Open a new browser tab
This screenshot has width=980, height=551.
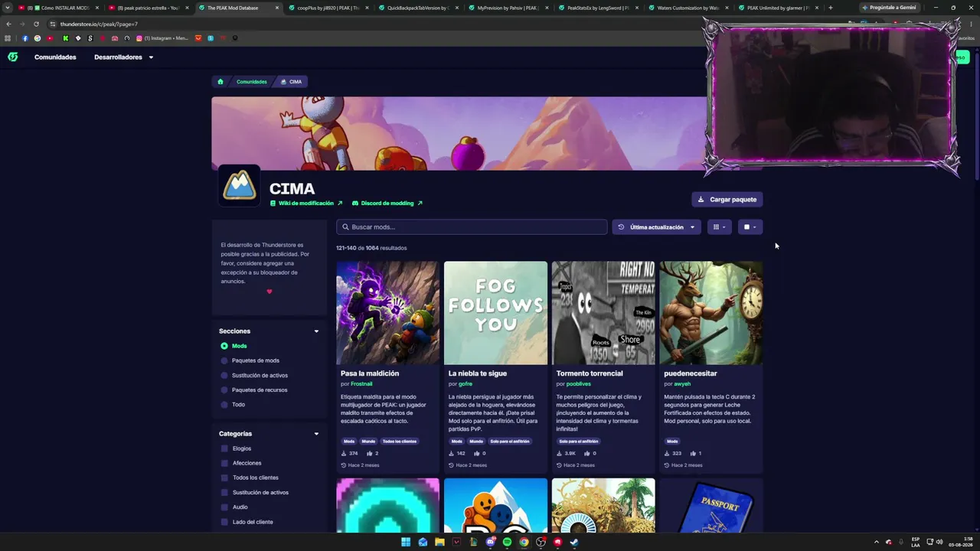click(830, 8)
